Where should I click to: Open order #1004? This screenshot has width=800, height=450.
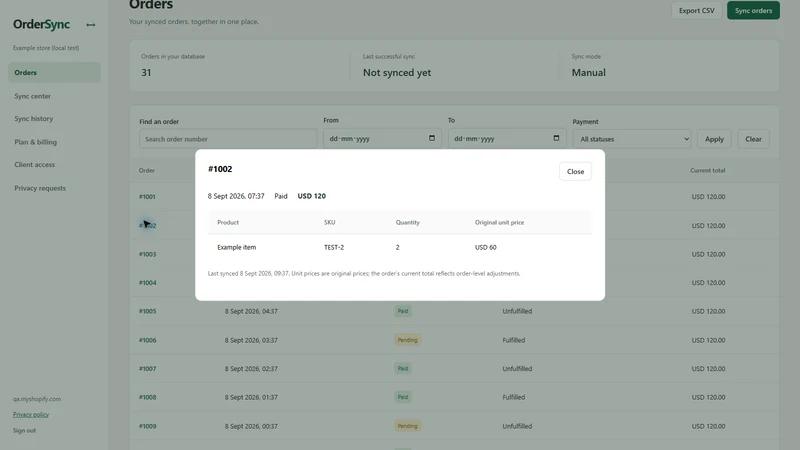click(147, 283)
